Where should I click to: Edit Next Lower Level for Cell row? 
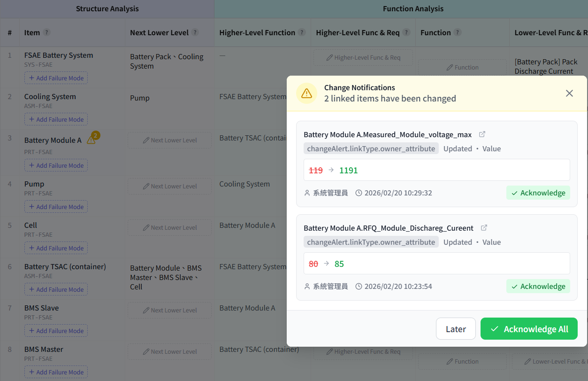click(x=169, y=228)
